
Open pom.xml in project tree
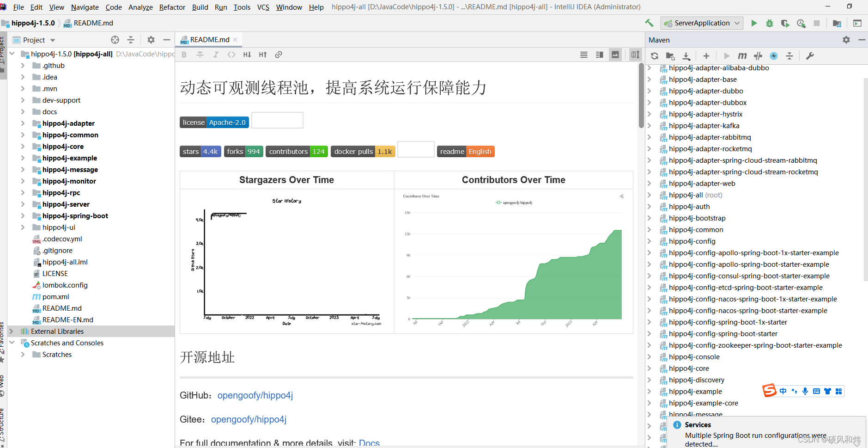coord(56,296)
